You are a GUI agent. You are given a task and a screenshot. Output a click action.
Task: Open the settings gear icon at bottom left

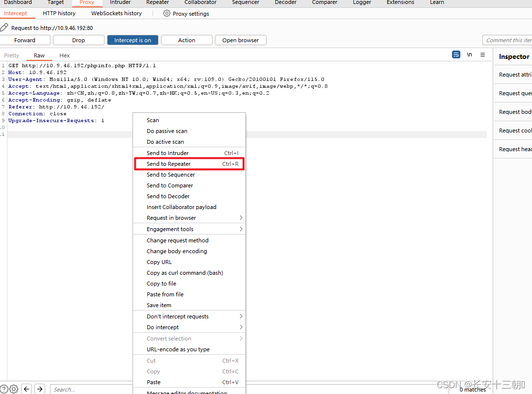[13, 388]
